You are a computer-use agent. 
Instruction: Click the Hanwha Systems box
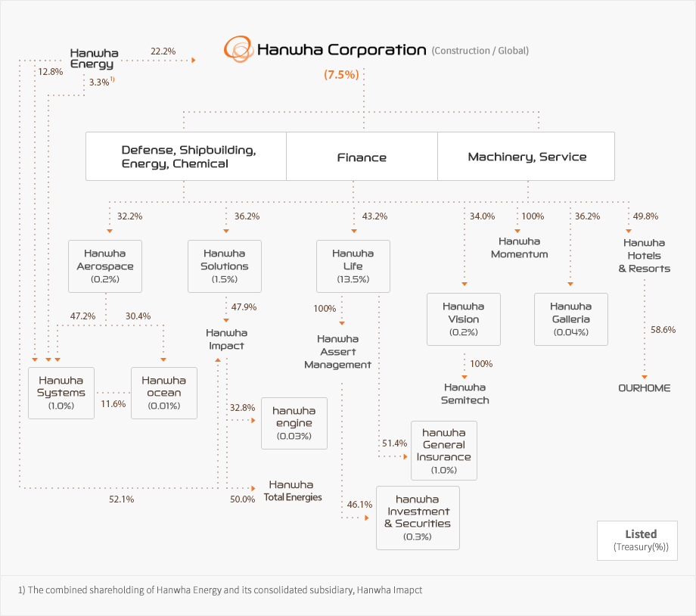point(61,393)
